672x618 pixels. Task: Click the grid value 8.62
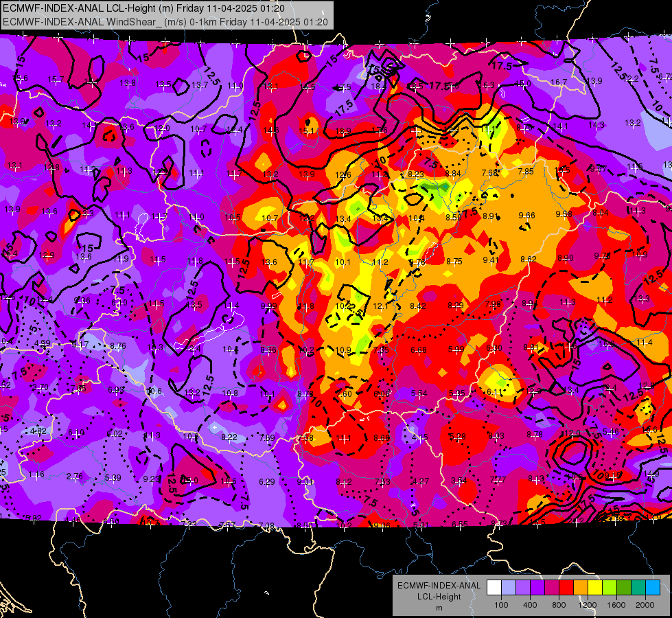coord(529,259)
